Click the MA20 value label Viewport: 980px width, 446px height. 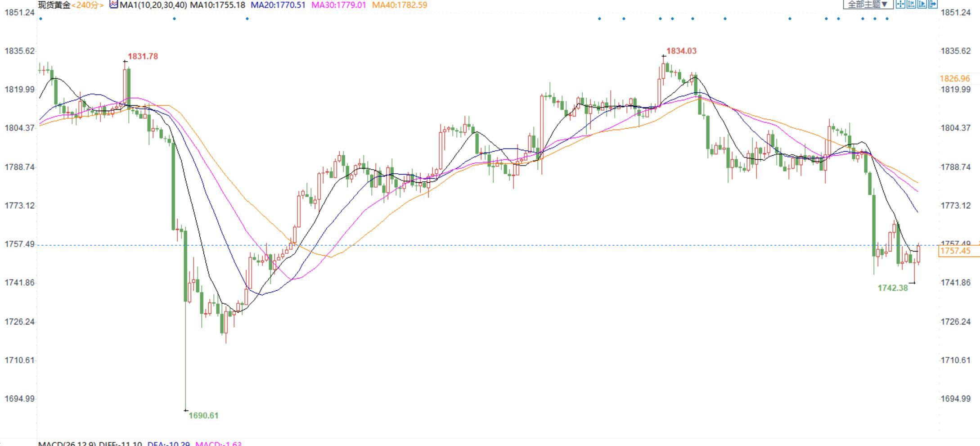tap(278, 5)
